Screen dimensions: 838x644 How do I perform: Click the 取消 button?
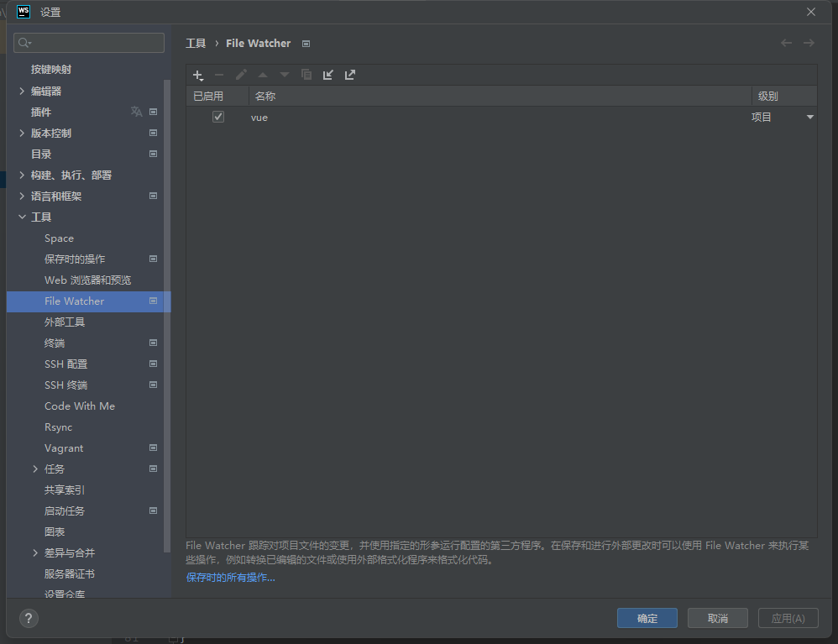click(718, 618)
